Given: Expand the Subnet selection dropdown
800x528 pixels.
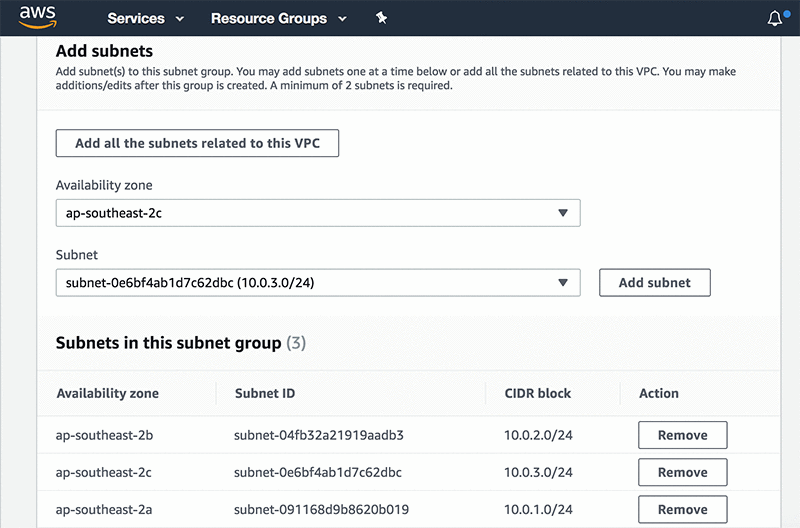Looking at the screenshot, I should click(x=317, y=283).
